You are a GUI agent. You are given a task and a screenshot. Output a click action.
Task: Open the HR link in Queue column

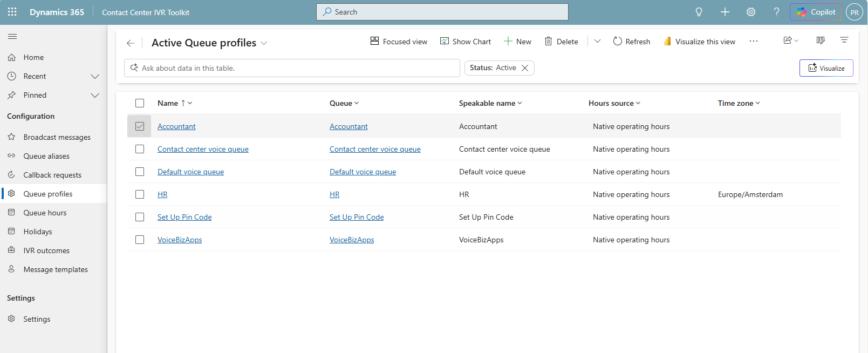click(334, 194)
